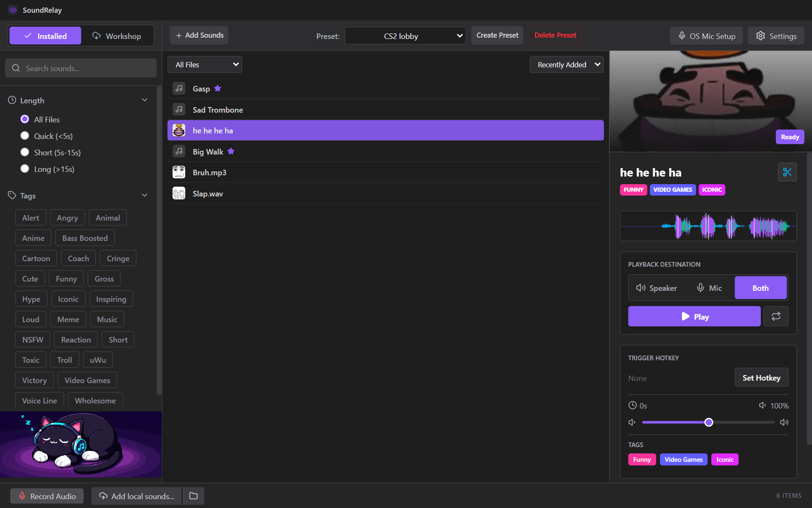Viewport: 812px width, 508px height.
Task: Open the All Files type dropdown
Action: tap(205, 64)
